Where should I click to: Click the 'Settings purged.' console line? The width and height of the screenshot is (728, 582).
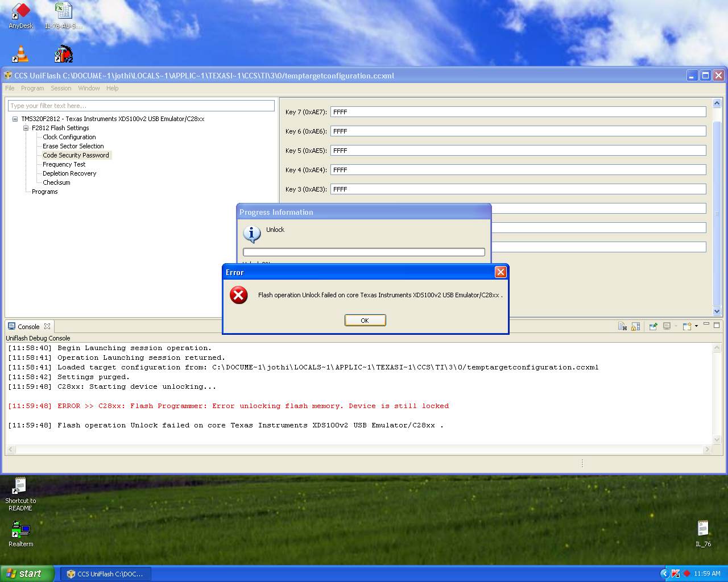(69, 377)
